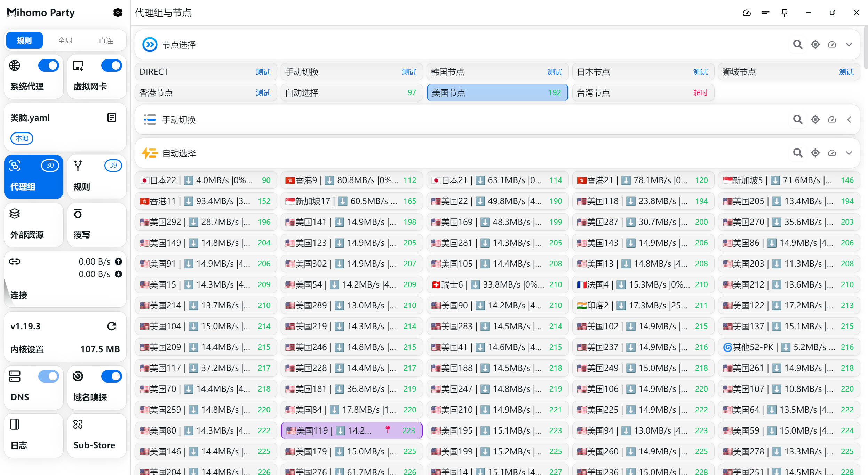Viewport: 868px width, 475px height.
Task: Toggle the 虚拟网卡 switch
Action: pos(111,65)
